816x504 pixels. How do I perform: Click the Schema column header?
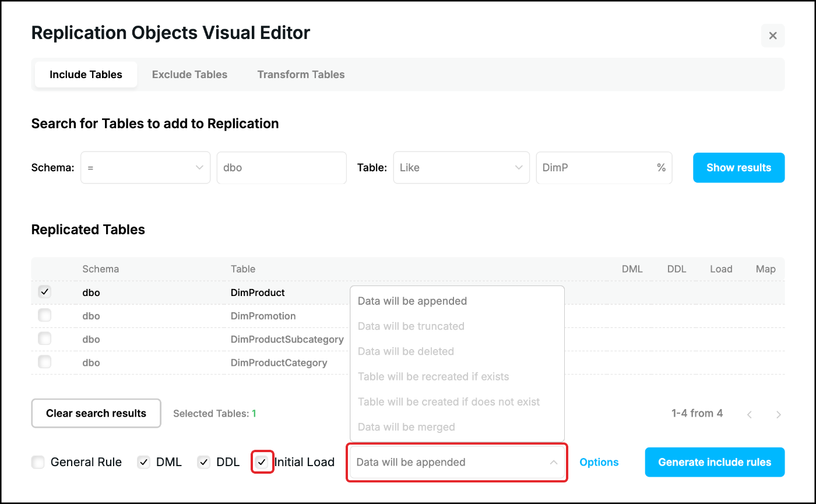(101, 269)
